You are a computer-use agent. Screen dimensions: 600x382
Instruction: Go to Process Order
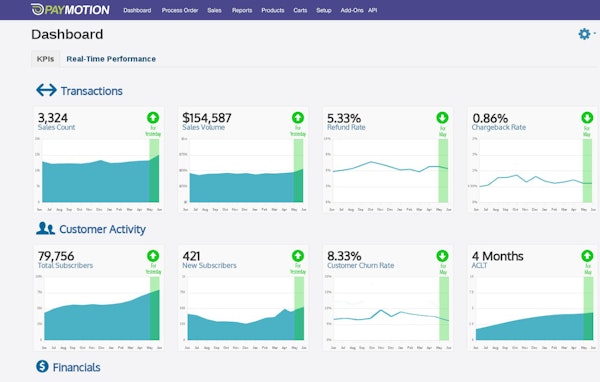tap(180, 10)
